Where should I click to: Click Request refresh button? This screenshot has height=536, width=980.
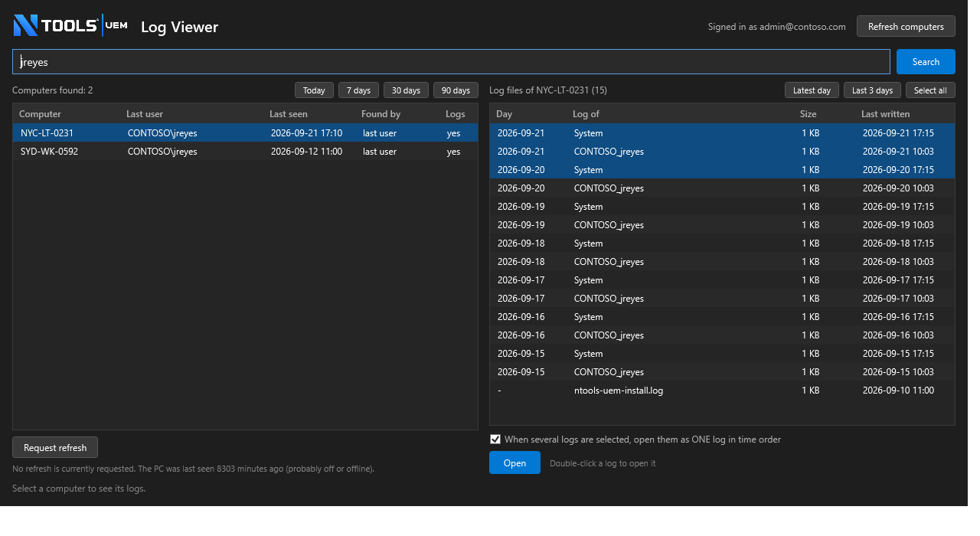55,448
